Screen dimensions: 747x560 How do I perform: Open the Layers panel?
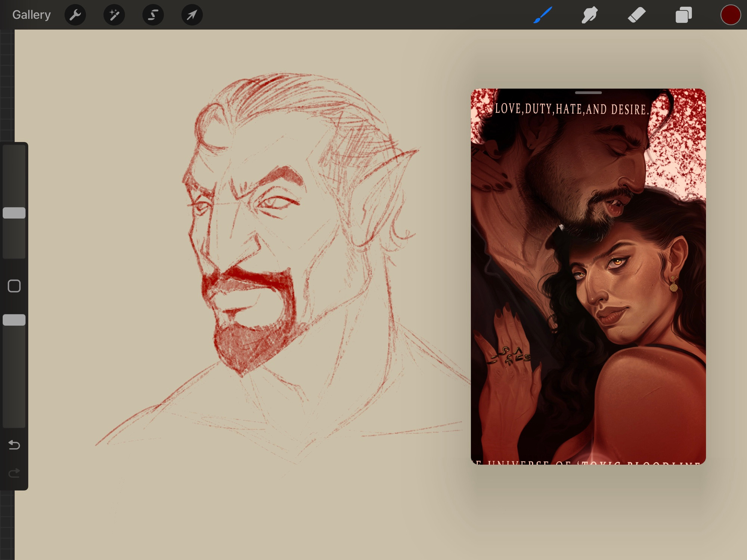684,15
